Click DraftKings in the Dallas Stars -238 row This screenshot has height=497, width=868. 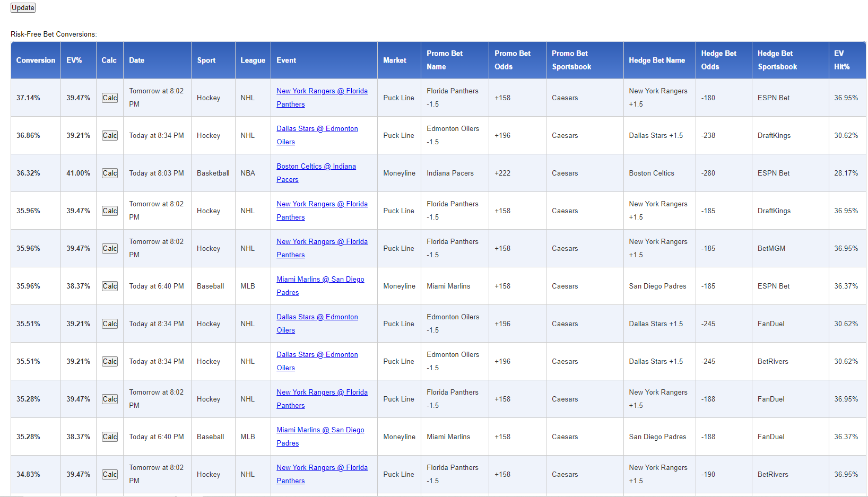tap(774, 135)
